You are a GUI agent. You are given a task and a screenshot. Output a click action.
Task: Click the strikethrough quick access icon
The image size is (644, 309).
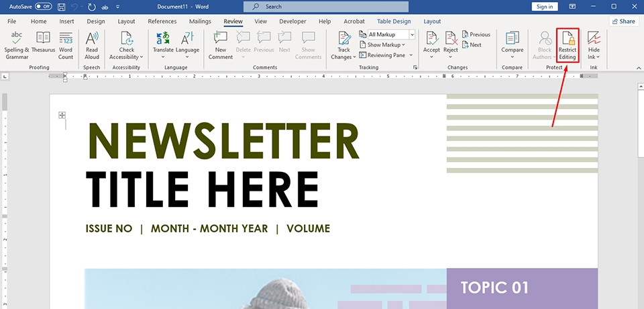click(105, 7)
